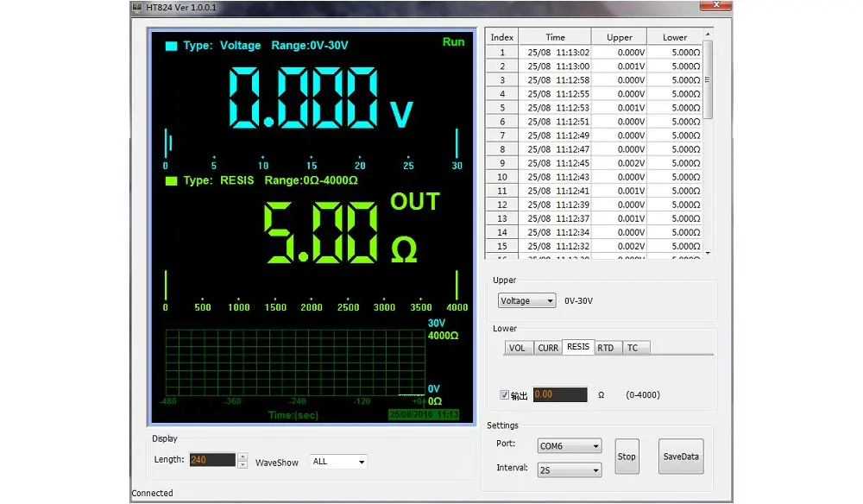
Task: Switch to the CURR tab
Action: tap(548, 348)
